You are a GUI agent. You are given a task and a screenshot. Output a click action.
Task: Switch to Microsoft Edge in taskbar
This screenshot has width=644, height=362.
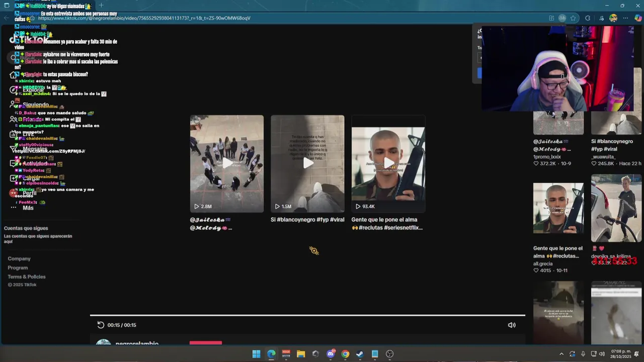(271, 354)
